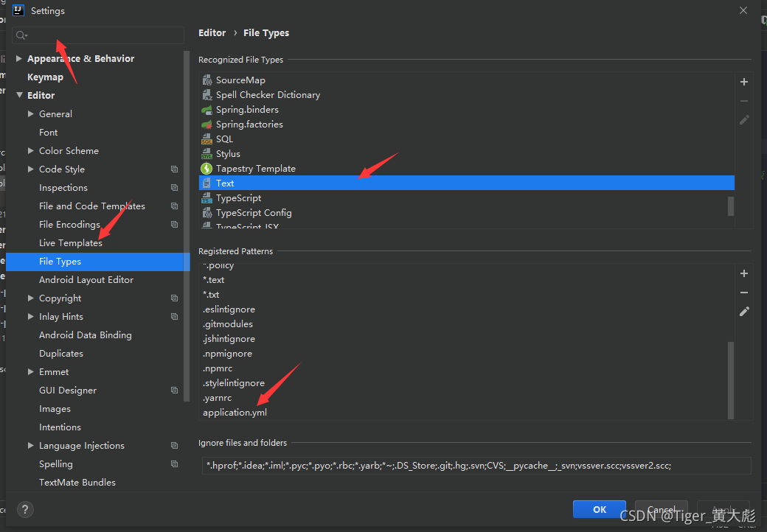
Task: Select the Text file type row
Action: coord(467,183)
